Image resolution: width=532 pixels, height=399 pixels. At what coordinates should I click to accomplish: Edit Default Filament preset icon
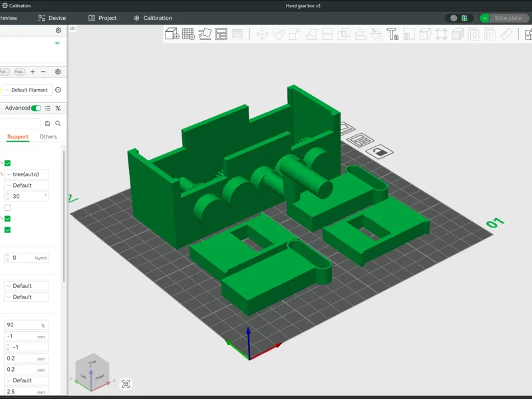tap(58, 90)
